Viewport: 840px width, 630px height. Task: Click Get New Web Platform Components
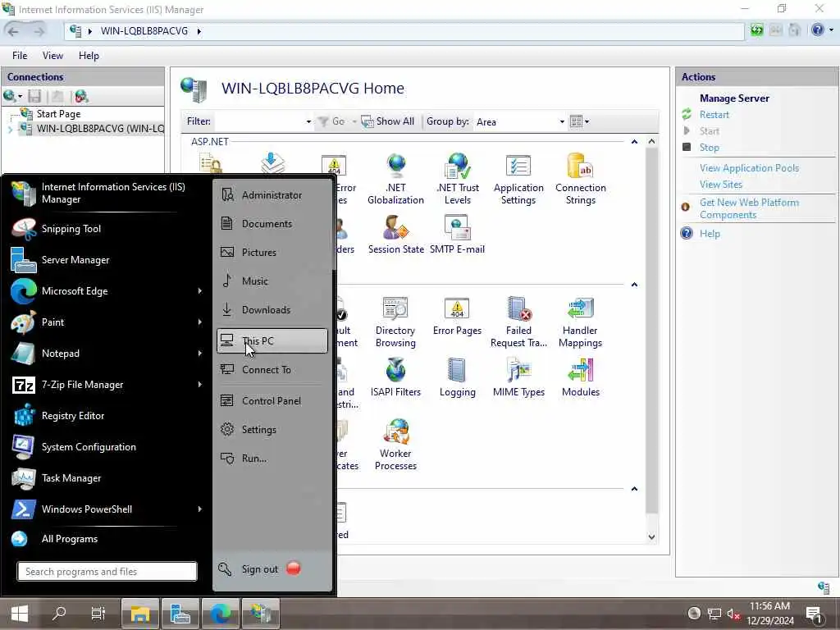coord(749,208)
